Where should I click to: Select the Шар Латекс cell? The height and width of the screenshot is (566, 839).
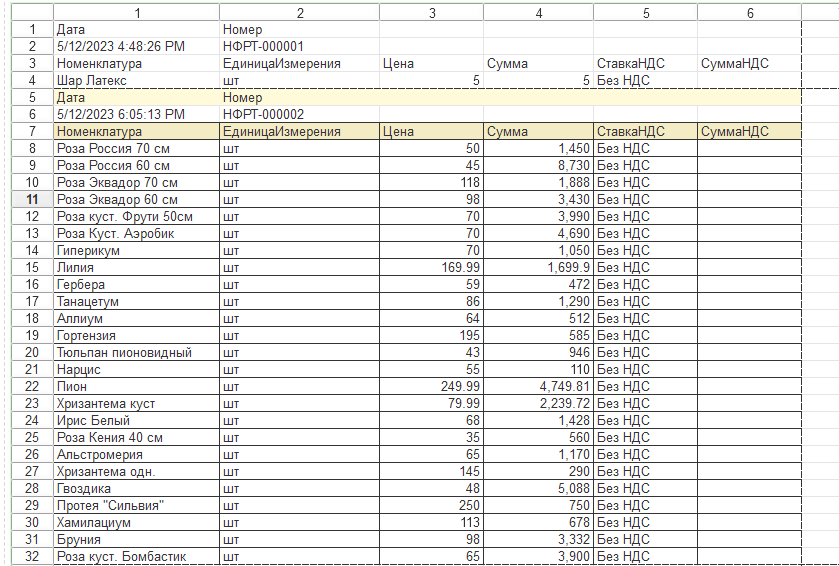pos(136,81)
